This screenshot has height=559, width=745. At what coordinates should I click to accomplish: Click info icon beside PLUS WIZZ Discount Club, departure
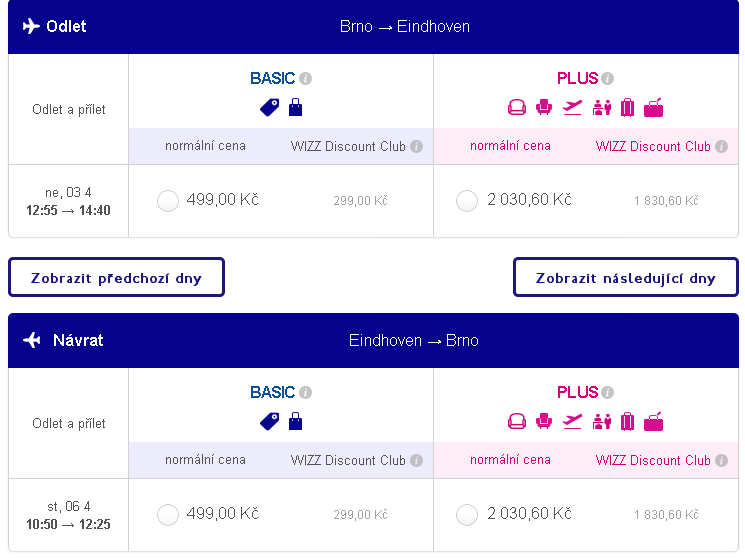(721, 146)
